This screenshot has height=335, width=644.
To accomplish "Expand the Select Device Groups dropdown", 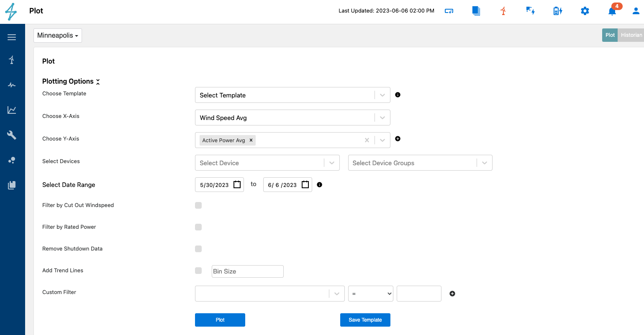I will 420,163.
